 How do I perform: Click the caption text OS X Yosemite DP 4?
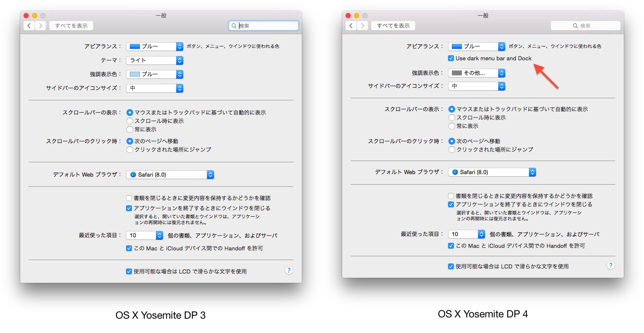tap(483, 314)
